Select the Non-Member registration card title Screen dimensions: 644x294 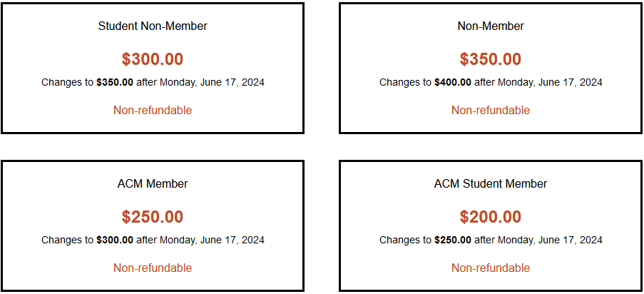491,26
